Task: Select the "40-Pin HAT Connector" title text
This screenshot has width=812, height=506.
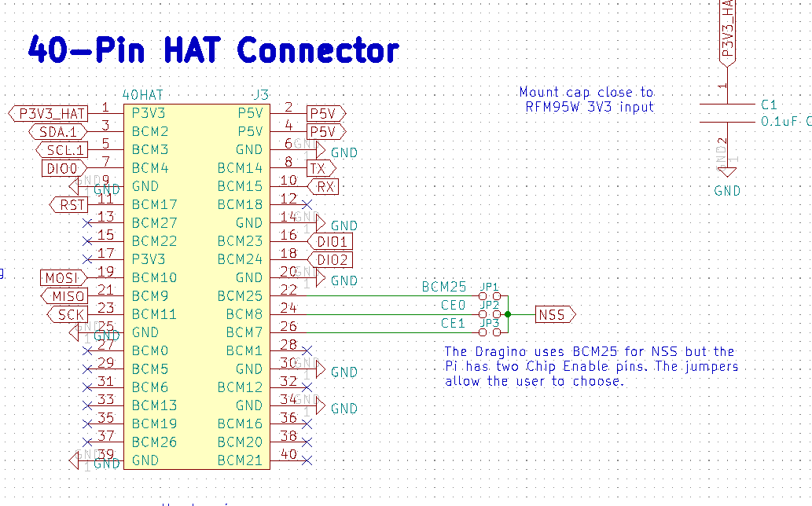Action: point(213,50)
